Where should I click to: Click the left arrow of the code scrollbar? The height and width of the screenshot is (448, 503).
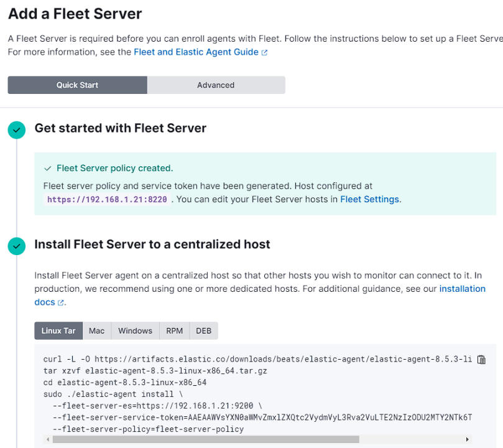coord(48,439)
